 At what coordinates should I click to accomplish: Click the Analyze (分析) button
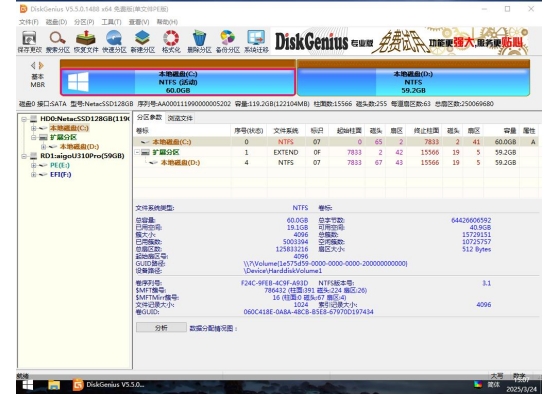click(x=161, y=328)
